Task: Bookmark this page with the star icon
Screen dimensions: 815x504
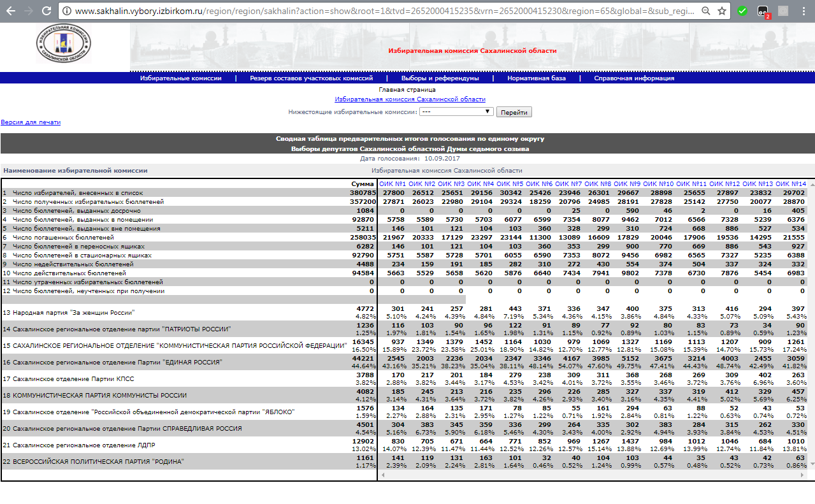Action: [722, 11]
